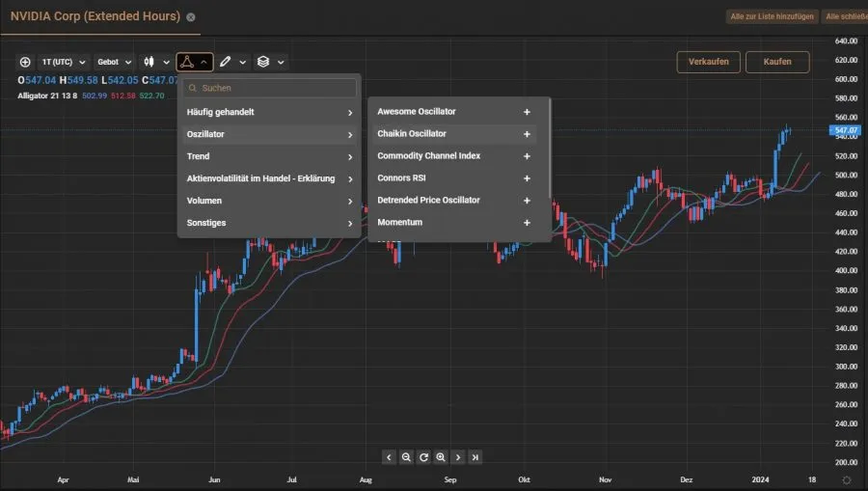The height and width of the screenshot is (491, 868).
Task: Open the candlestick chart type icon
Action: 149,62
